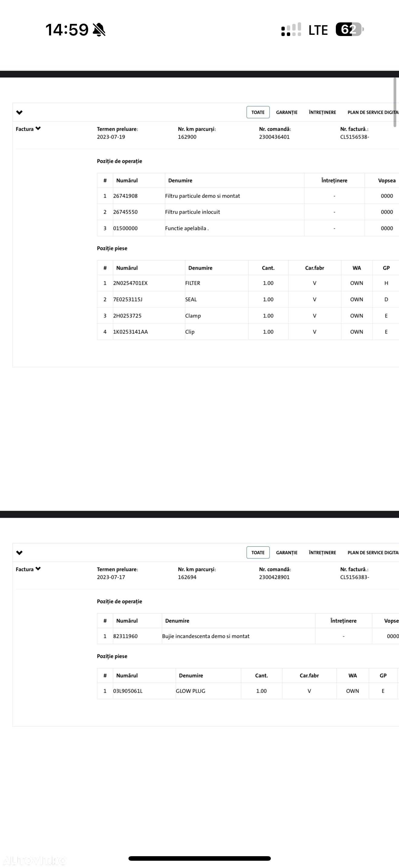Select mileage value 162694
Viewport: 399px width, 868px height.
(x=187, y=577)
